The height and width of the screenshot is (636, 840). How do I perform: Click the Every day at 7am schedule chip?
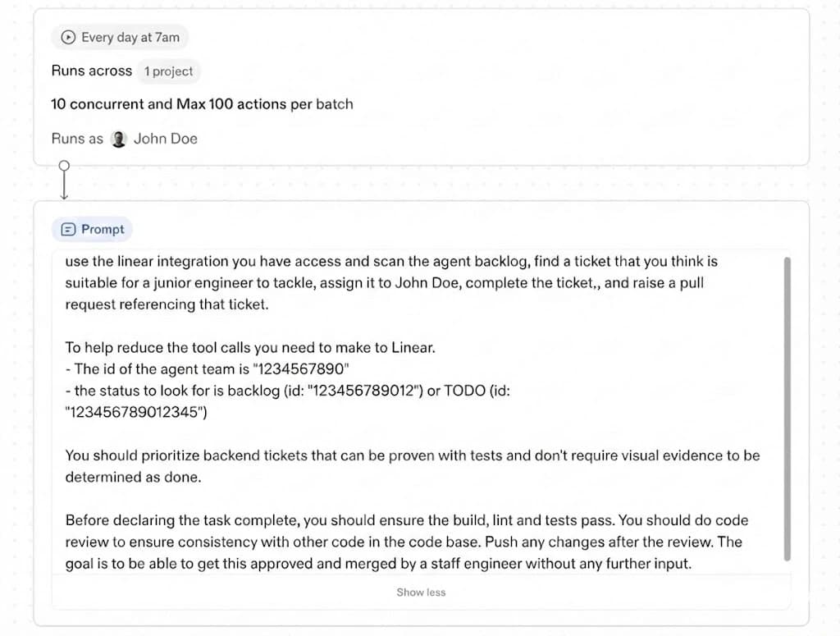click(x=120, y=37)
